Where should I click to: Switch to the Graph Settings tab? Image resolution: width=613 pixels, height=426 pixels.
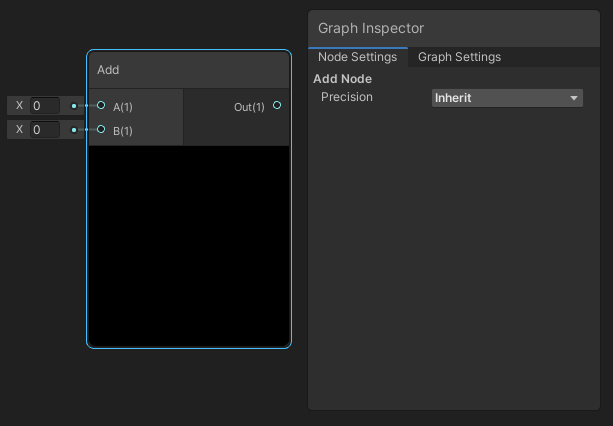(x=459, y=57)
